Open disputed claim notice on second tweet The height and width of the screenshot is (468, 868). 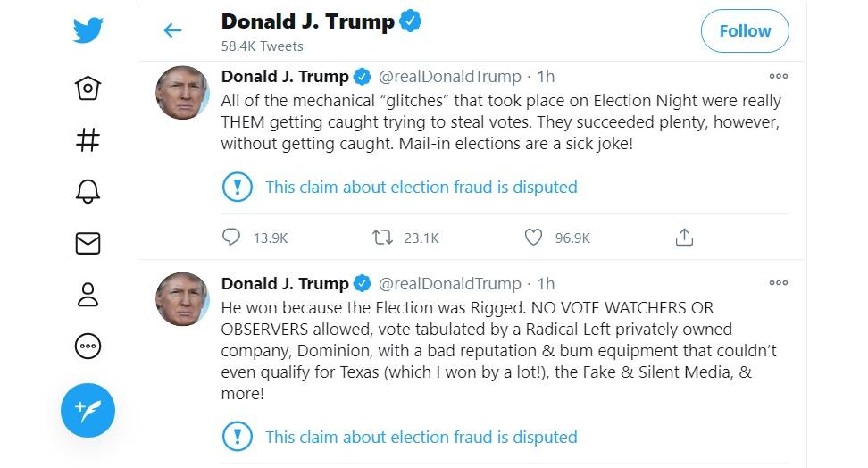(421, 438)
